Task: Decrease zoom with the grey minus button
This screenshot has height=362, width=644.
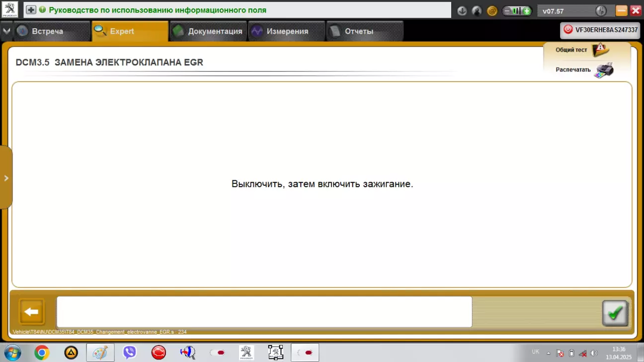Action: [x=507, y=11]
